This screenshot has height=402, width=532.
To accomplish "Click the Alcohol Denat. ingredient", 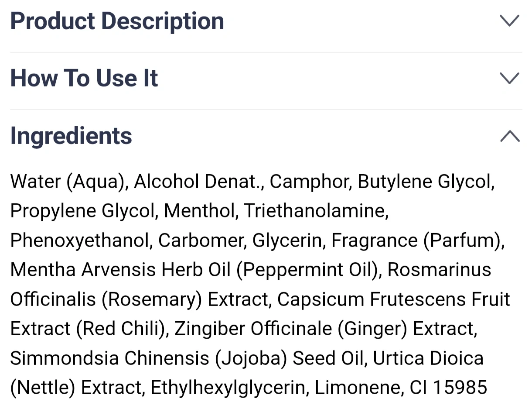I will pos(198,182).
